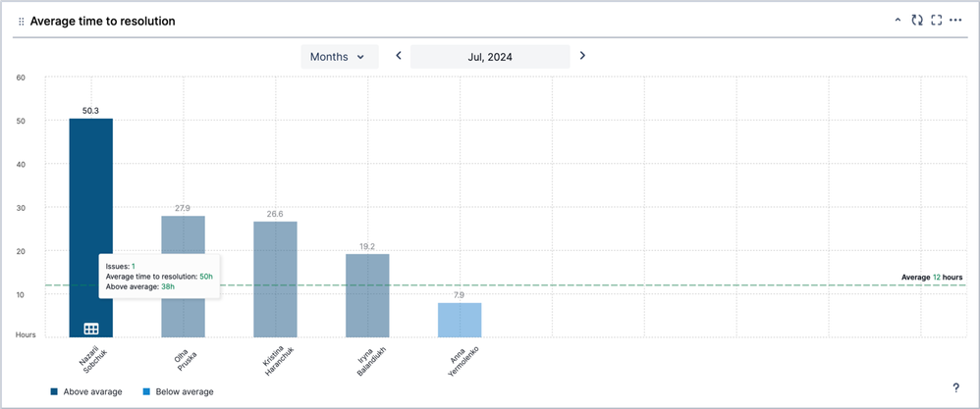Select the Kristina Haranchuk 26.6 bar
The width and height of the screenshot is (980, 409).
[275, 280]
